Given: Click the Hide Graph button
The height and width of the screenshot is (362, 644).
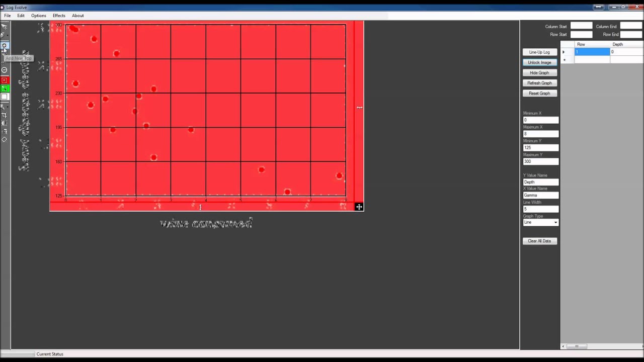Looking at the screenshot, I should [x=540, y=73].
